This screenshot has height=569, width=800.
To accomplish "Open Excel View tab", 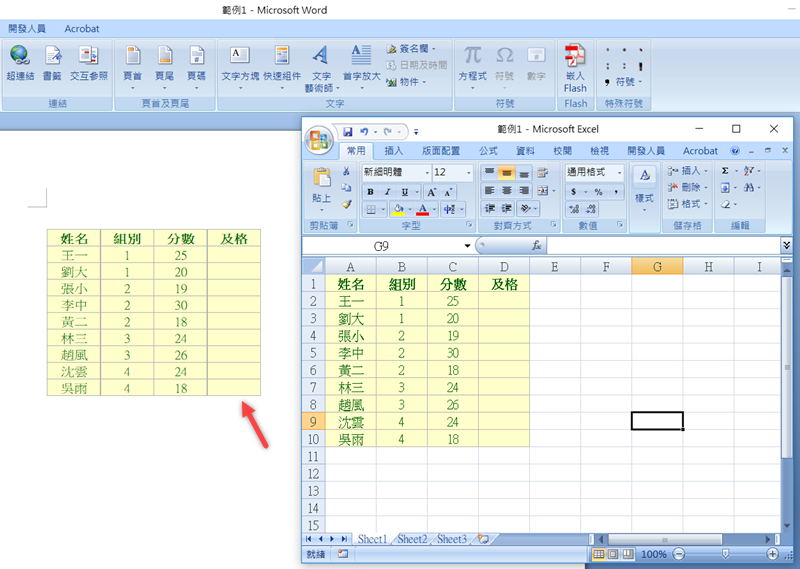I will pos(599,151).
